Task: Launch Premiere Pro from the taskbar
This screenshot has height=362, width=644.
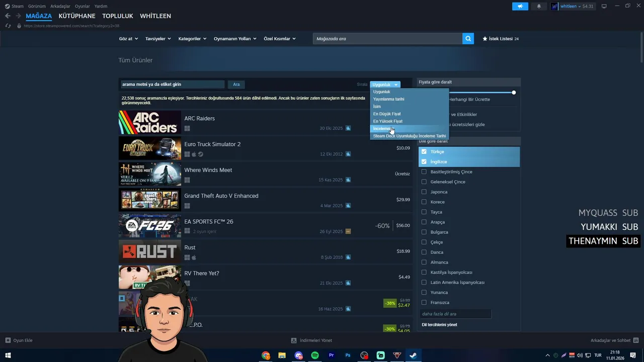Action: (x=331, y=355)
